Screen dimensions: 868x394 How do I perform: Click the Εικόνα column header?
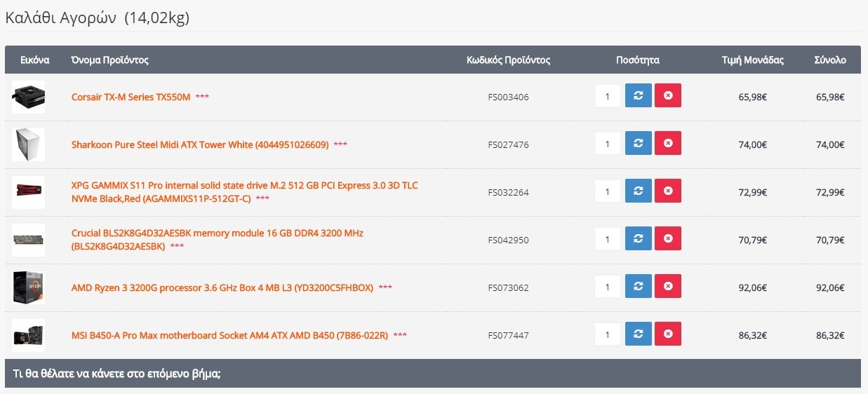35,60
